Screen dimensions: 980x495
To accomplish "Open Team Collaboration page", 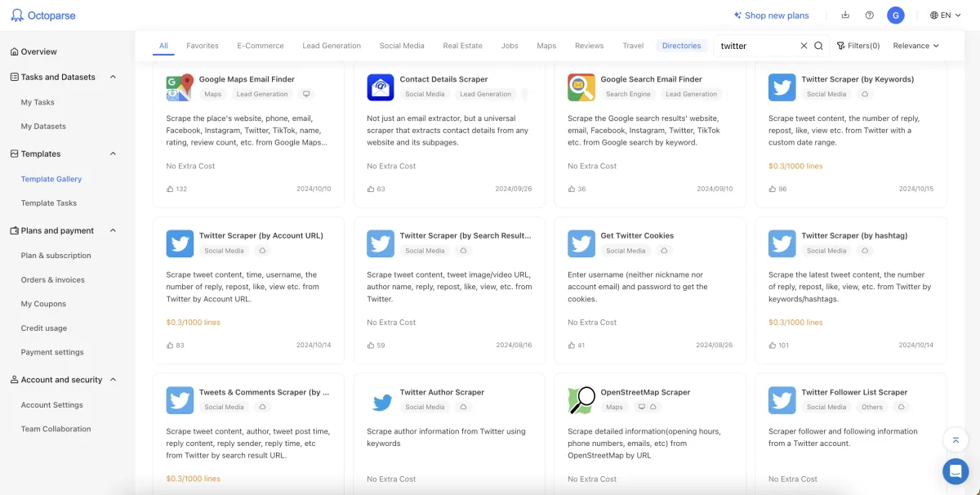I will click(x=56, y=429).
